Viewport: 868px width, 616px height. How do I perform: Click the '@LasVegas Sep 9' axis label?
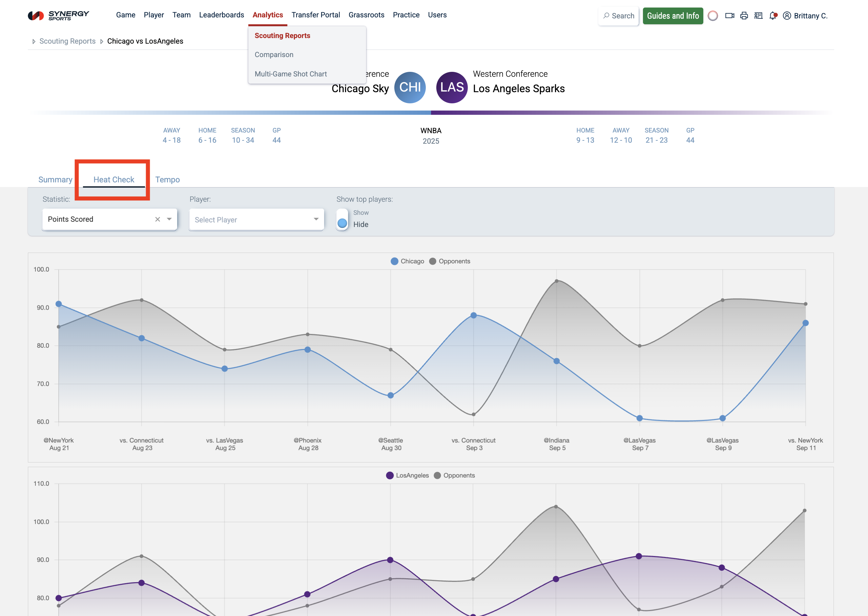723,444
